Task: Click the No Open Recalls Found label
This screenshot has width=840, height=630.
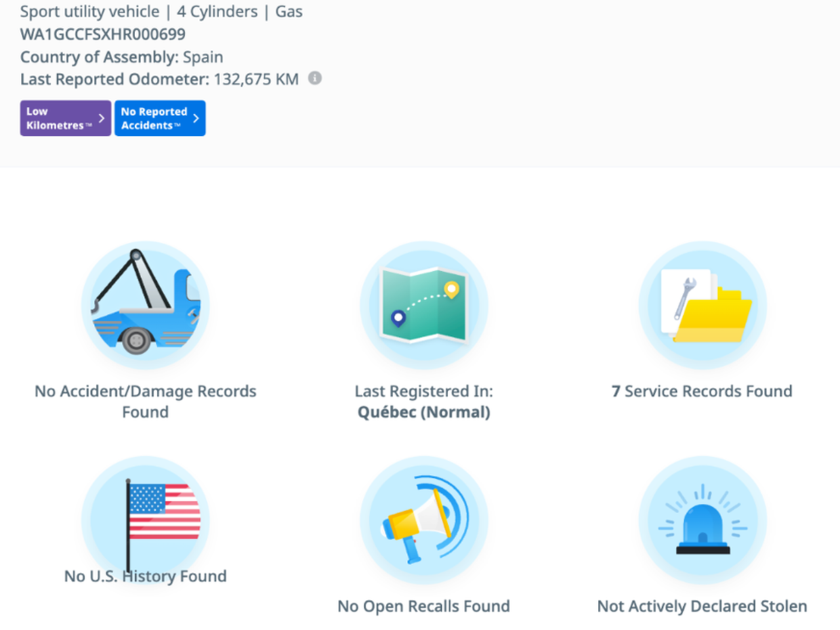Action: click(424, 606)
